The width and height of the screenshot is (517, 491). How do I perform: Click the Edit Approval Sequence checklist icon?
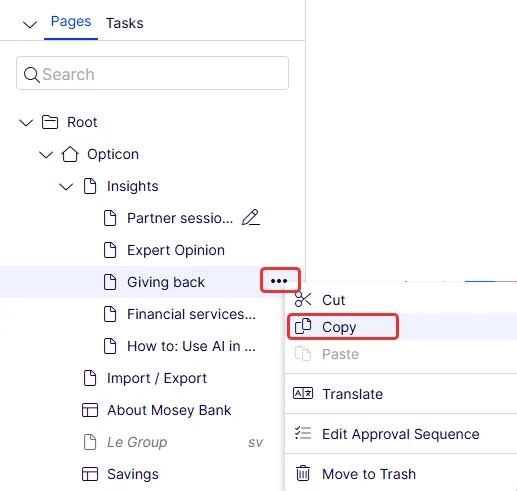(x=303, y=433)
